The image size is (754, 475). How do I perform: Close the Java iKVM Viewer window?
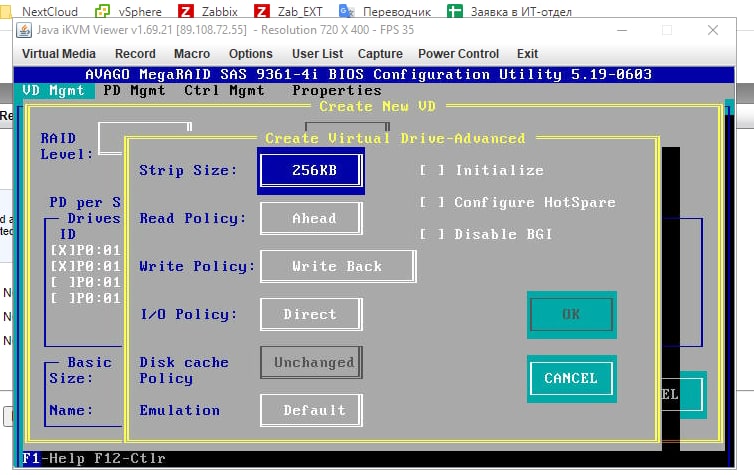(x=713, y=30)
